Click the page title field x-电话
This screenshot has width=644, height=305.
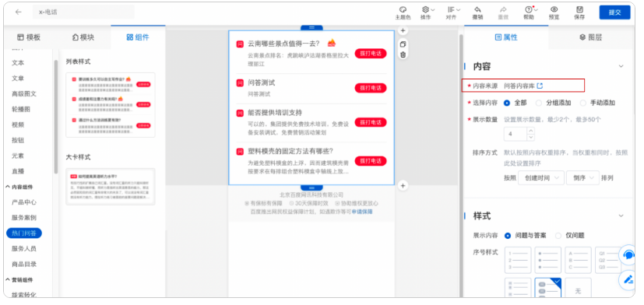[x=83, y=12]
